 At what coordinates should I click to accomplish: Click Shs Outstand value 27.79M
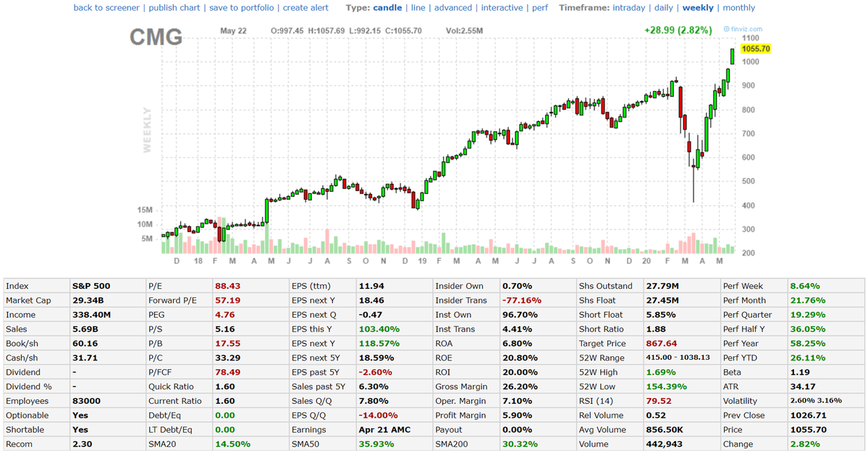tap(662, 286)
